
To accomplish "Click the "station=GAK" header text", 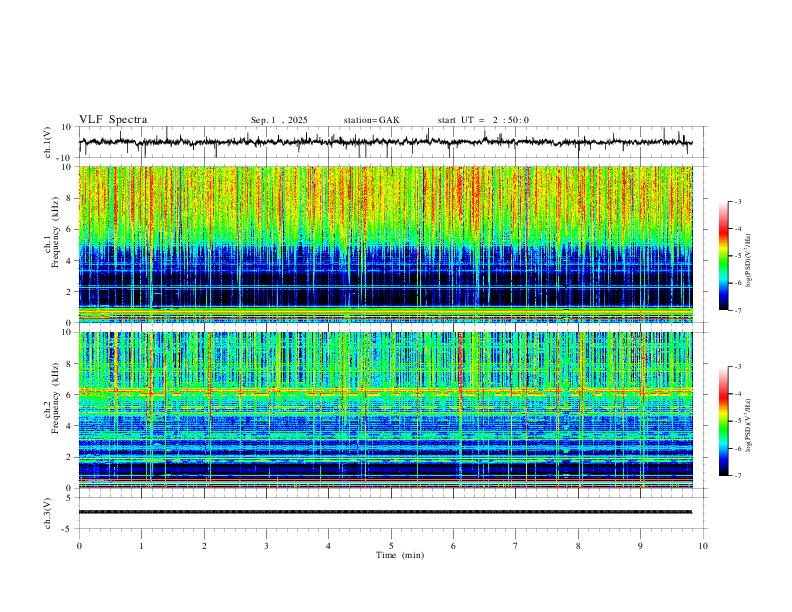I will (x=371, y=120).
